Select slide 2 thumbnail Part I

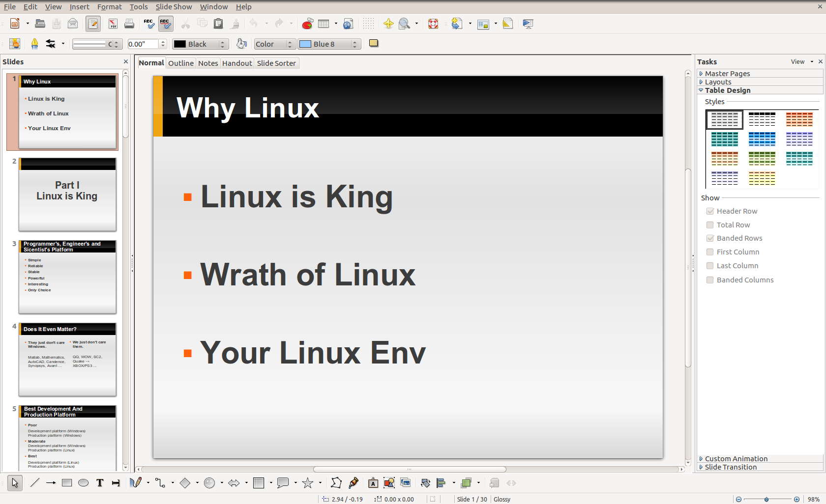tap(67, 194)
